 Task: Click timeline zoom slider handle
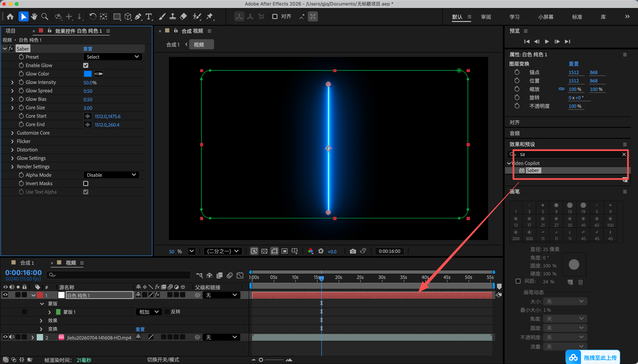[261, 360]
